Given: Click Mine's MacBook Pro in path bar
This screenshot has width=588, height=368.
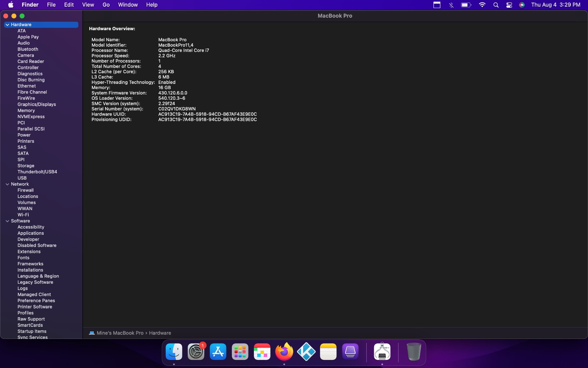Looking at the screenshot, I should click(120, 333).
